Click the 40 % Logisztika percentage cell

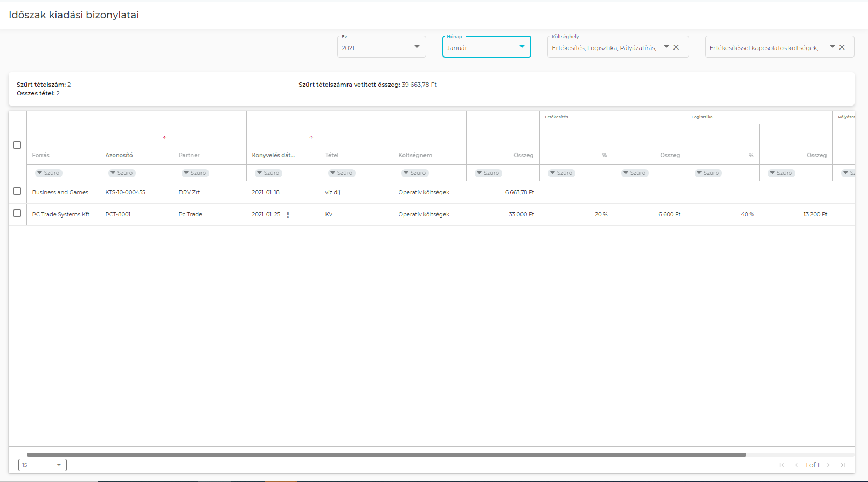coord(748,214)
